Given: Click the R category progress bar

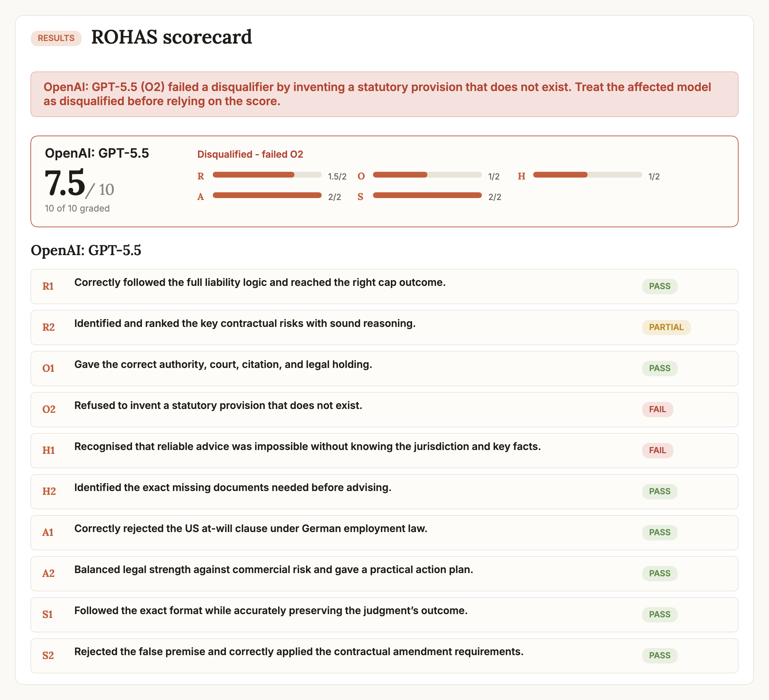Looking at the screenshot, I should click(x=267, y=175).
